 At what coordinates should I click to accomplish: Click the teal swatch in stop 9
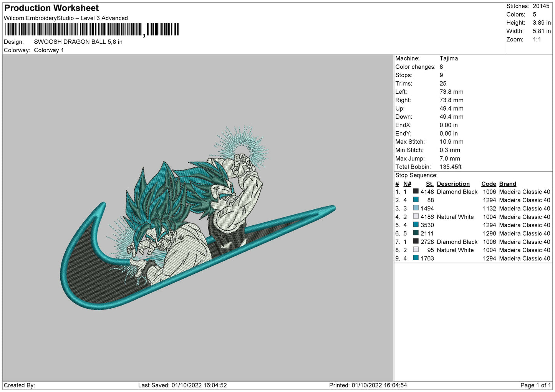point(416,258)
